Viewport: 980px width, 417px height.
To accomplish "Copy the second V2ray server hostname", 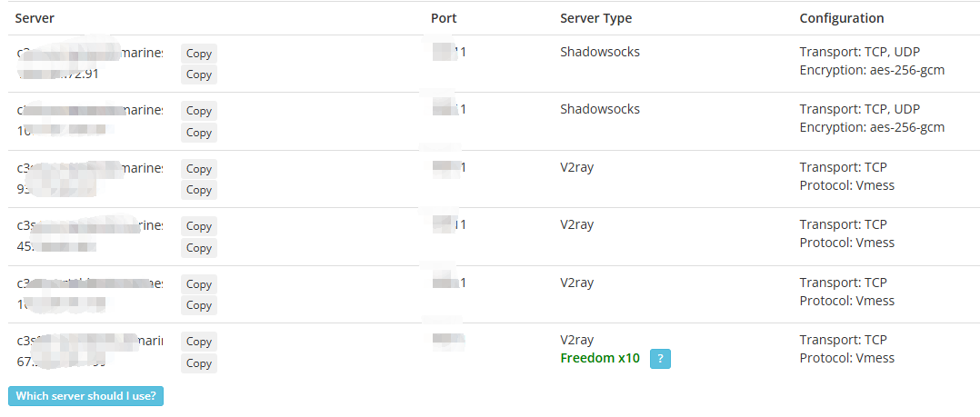I will pyautogui.click(x=199, y=226).
